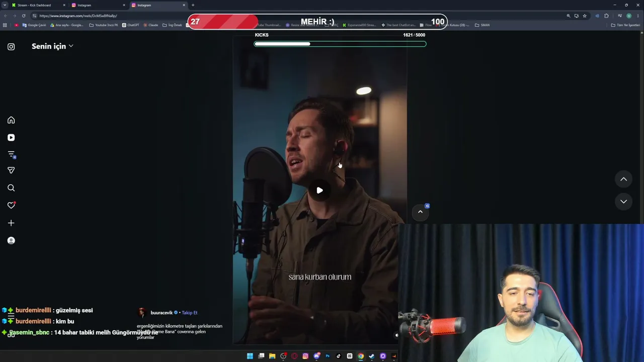Open the ChatGPT bookmark
Viewport: 644px width, 362px height.
[x=131, y=25]
